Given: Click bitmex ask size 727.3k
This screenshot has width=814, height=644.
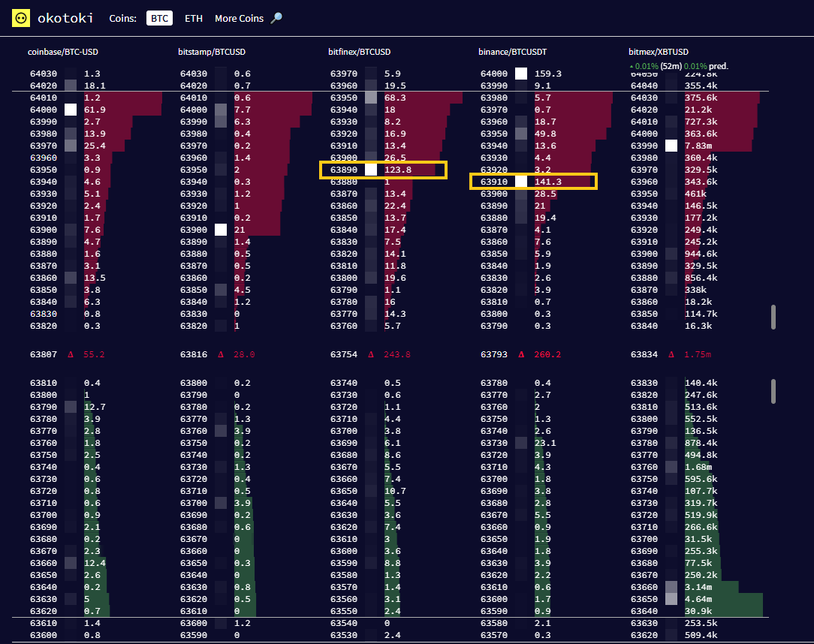Looking at the screenshot, I should coord(701,122).
